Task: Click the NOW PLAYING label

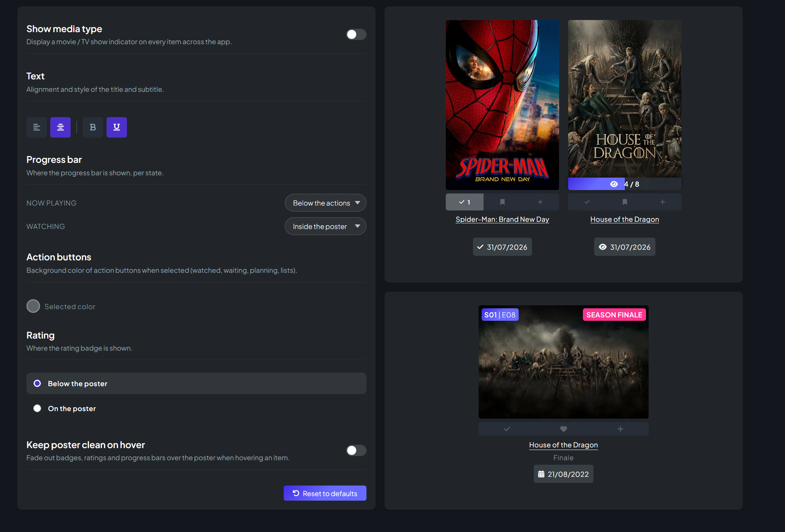Action: (51, 203)
